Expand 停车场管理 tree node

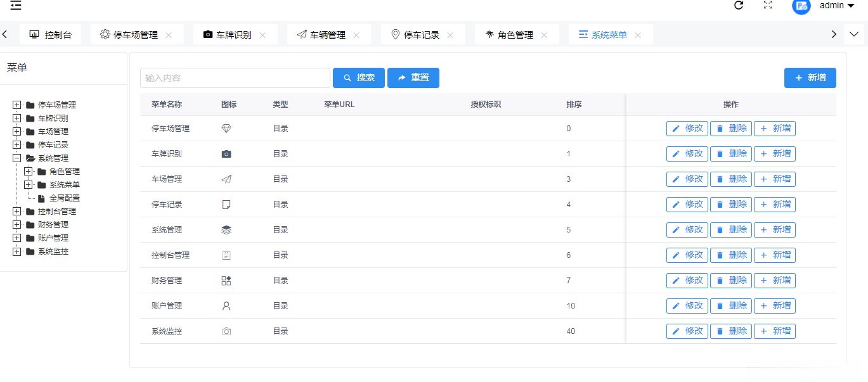point(17,105)
